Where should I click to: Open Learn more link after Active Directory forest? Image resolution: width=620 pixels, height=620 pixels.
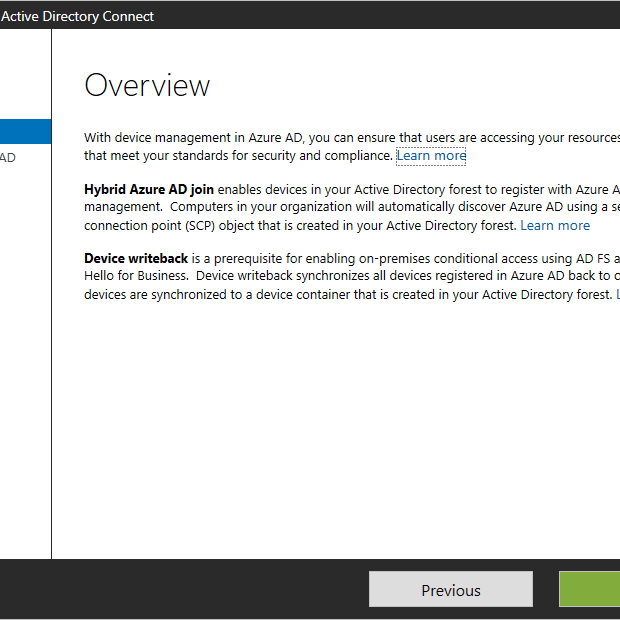tap(555, 225)
